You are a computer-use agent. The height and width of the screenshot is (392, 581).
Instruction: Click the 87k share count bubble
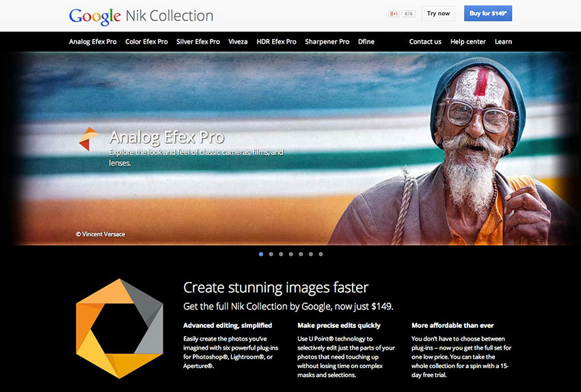point(408,14)
